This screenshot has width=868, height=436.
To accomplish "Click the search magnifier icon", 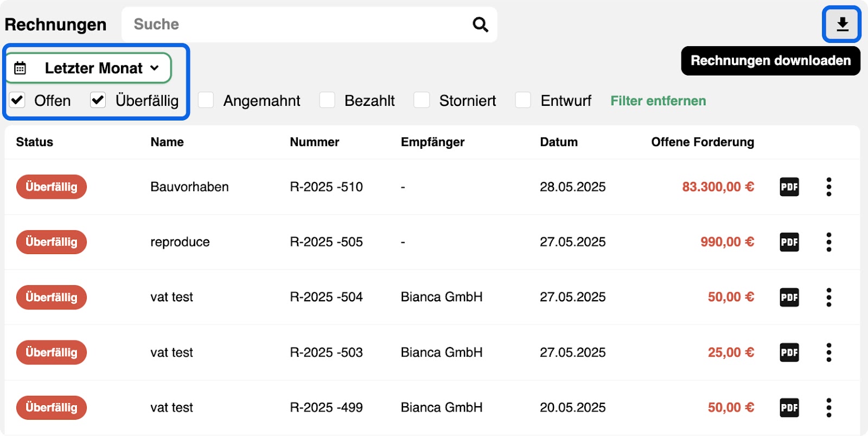I will [x=480, y=24].
